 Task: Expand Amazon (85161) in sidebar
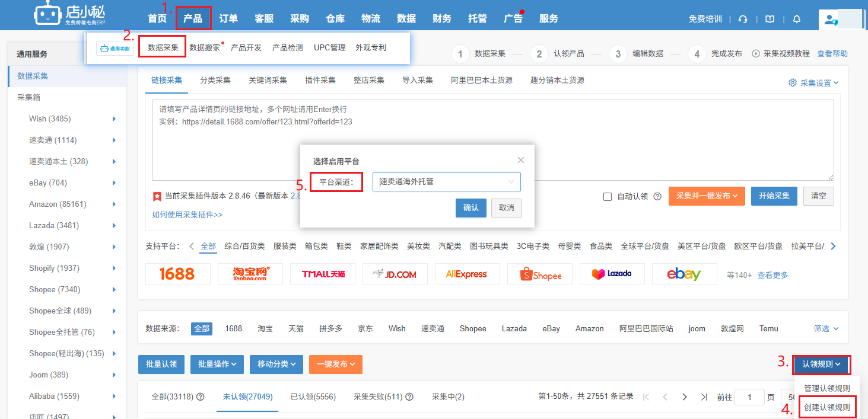[114, 204]
